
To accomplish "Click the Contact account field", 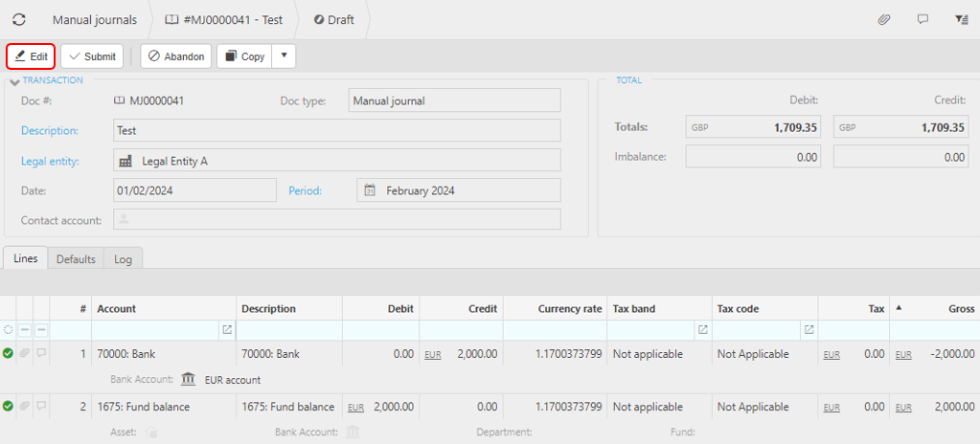I will coord(337,219).
